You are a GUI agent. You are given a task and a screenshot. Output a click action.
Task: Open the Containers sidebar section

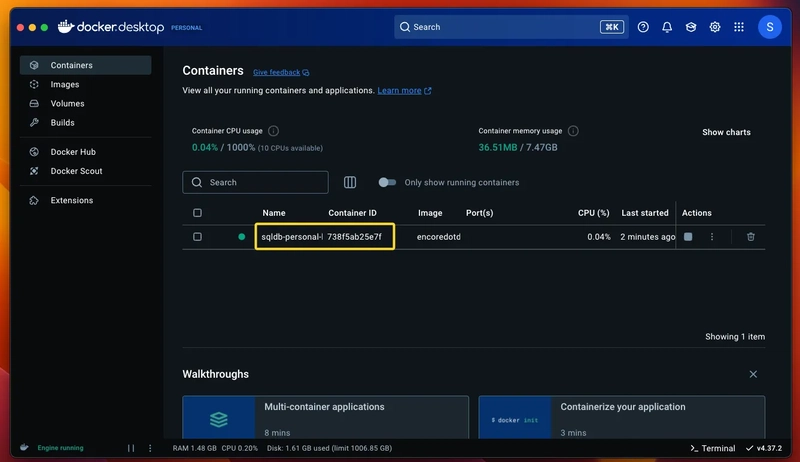pos(85,65)
